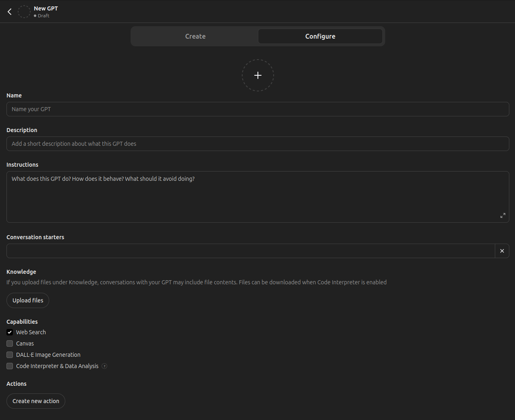Screen dimensions: 515x420
Task: Click the Capabilities section heading
Action: click(x=22, y=322)
